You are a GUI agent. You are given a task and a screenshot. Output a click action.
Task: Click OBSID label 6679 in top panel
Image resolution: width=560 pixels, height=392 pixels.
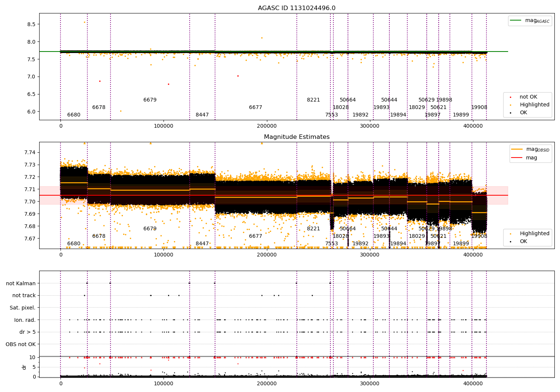(150, 100)
